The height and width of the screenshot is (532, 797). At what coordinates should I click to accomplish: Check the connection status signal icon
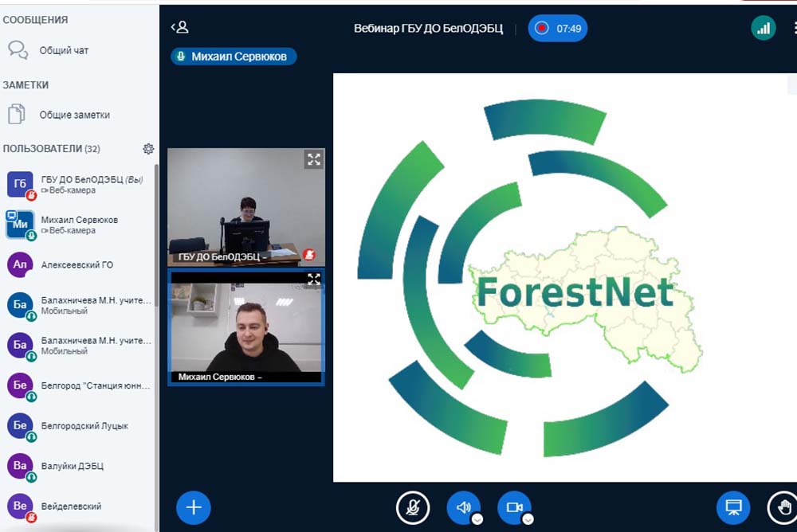click(x=764, y=28)
